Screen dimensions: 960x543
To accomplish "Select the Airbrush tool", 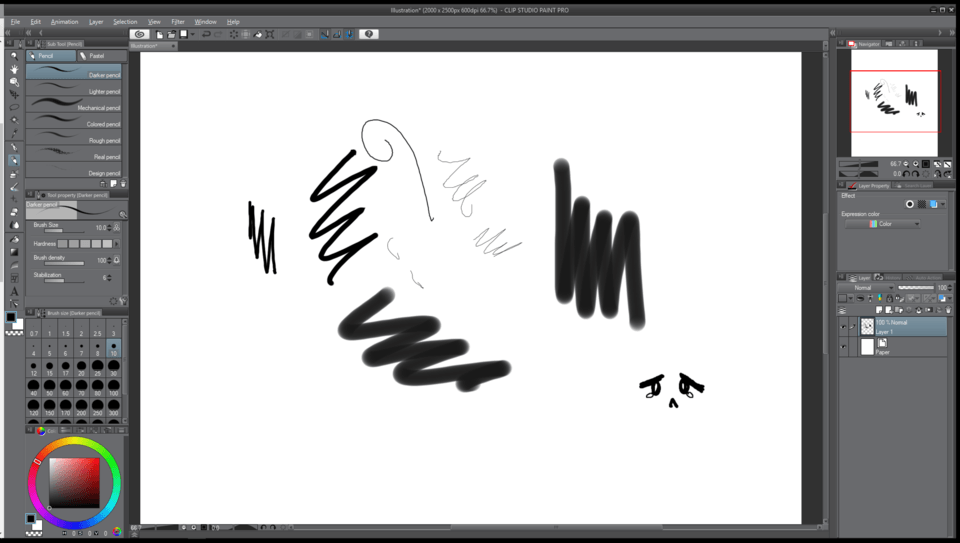I will (14, 174).
